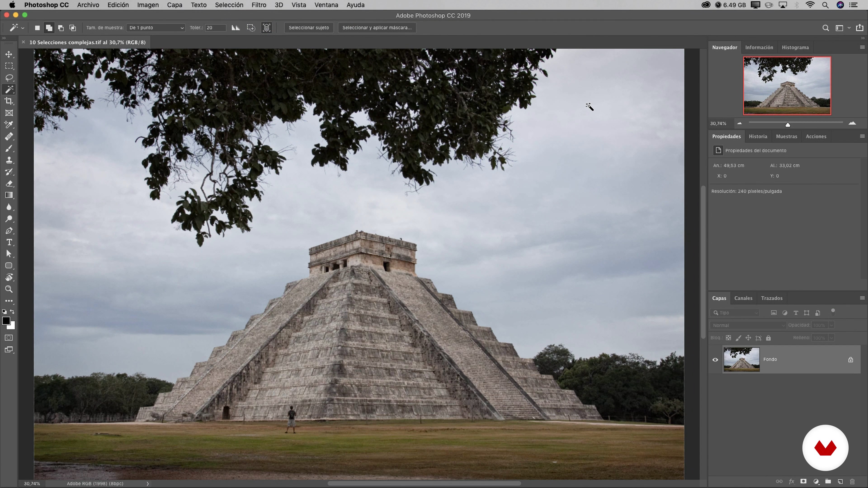Image resolution: width=868 pixels, height=488 pixels.
Task: Open the Tam. de muestra dropdown
Action: (x=156, y=28)
